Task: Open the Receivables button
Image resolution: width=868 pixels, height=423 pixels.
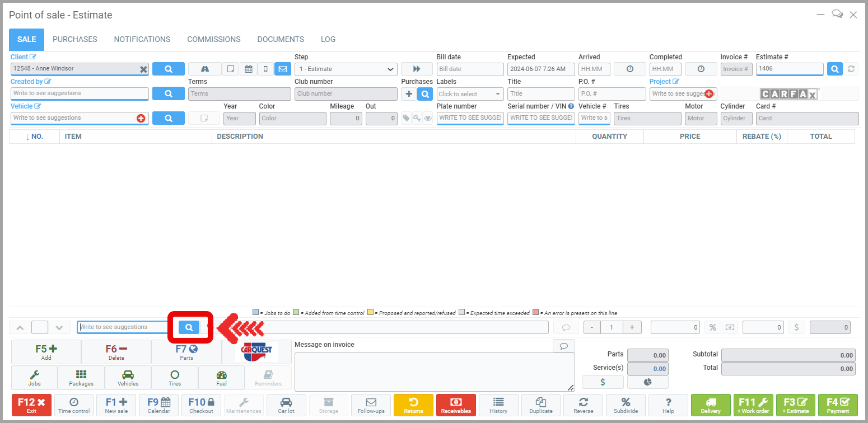Action: 456,405
